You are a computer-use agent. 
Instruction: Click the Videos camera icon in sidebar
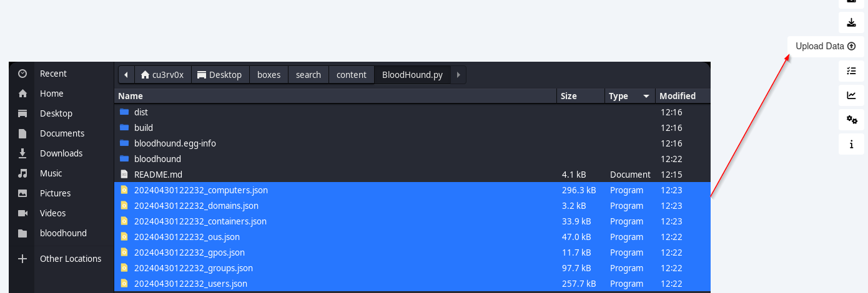coord(22,213)
